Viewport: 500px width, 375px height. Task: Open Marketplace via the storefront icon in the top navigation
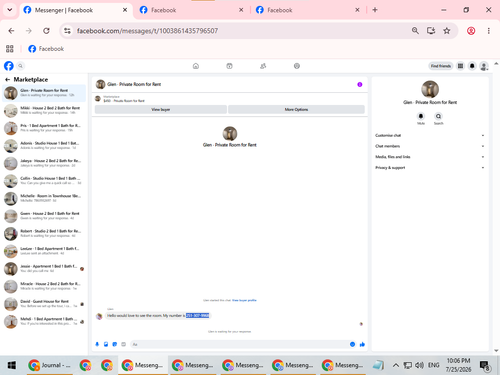point(229,66)
